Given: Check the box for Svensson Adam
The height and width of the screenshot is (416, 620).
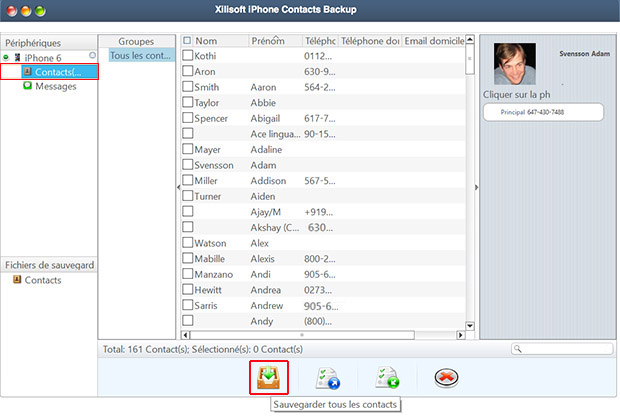Looking at the screenshot, I should click(187, 165).
